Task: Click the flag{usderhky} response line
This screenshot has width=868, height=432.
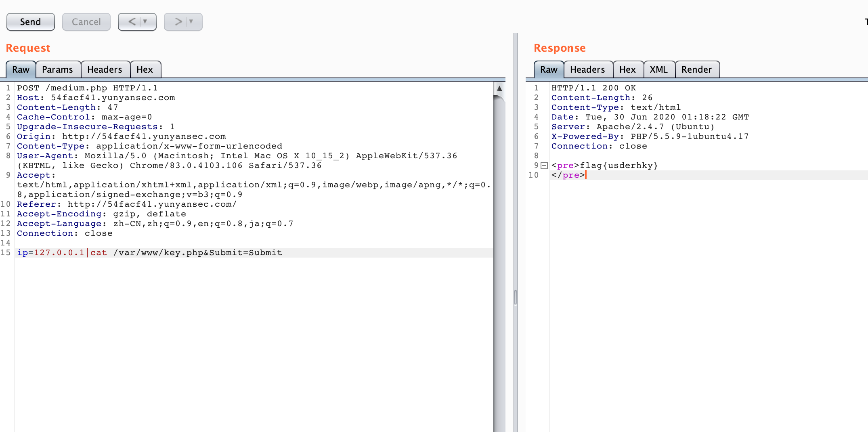Action: (x=605, y=166)
